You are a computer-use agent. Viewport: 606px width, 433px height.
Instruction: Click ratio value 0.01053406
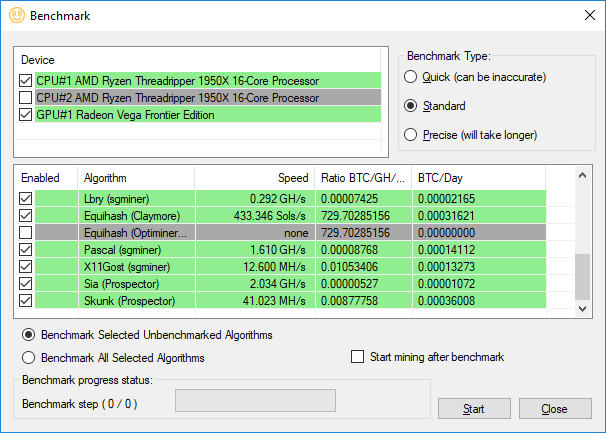(349, 267)
